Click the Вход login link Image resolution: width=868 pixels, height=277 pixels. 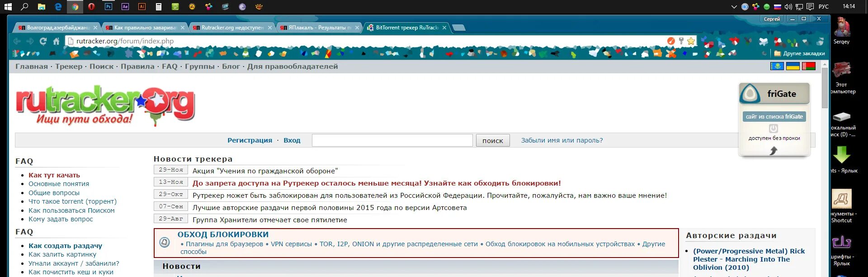pos(292,140)
